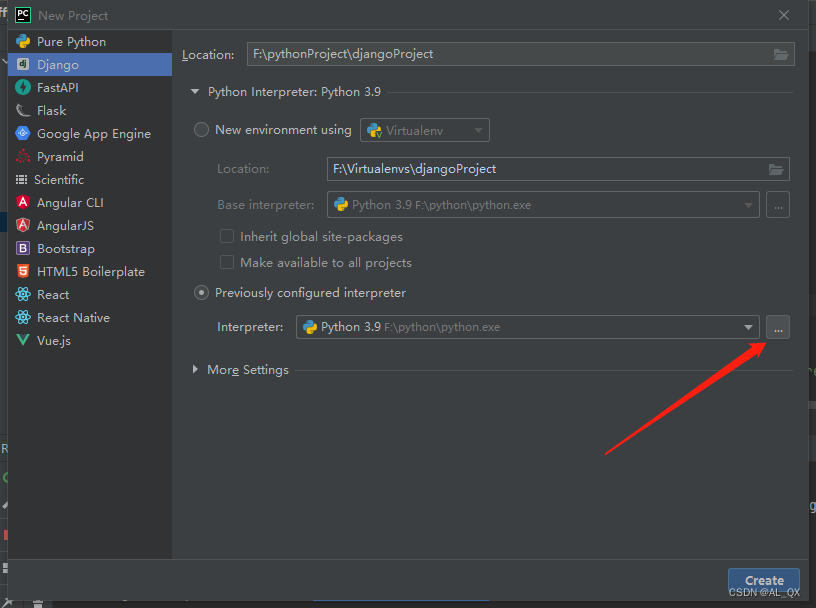816x608 pixels.
Task: Click the PyCharm logo in title bar
Action: tap(23, 15)
